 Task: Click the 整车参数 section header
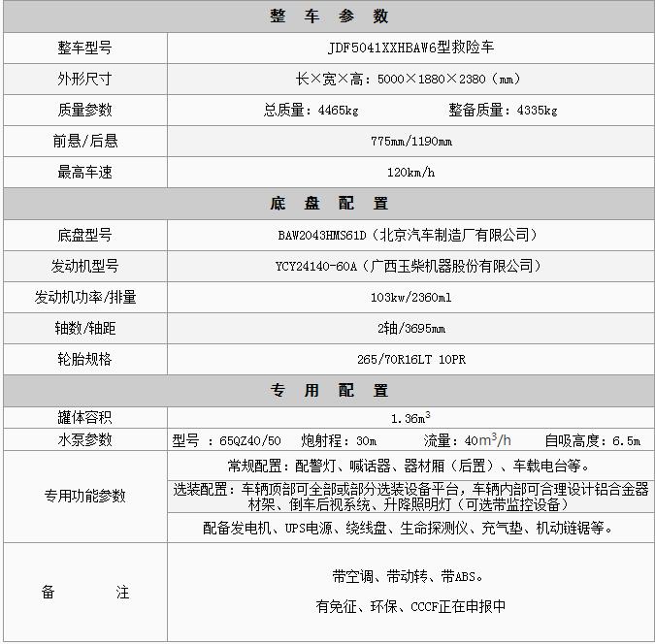pyautogui.click(x=328, y=16)
